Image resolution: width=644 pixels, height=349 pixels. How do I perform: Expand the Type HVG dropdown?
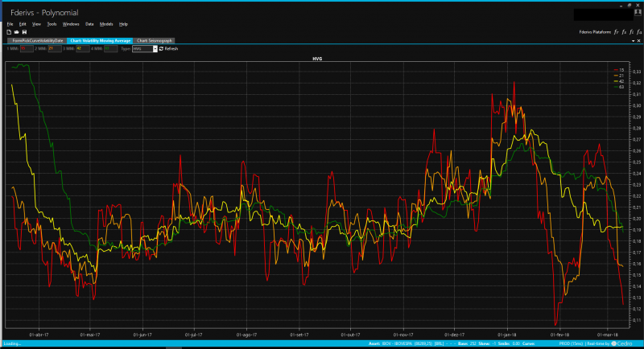pyautogui.click(x=155, y=49)
